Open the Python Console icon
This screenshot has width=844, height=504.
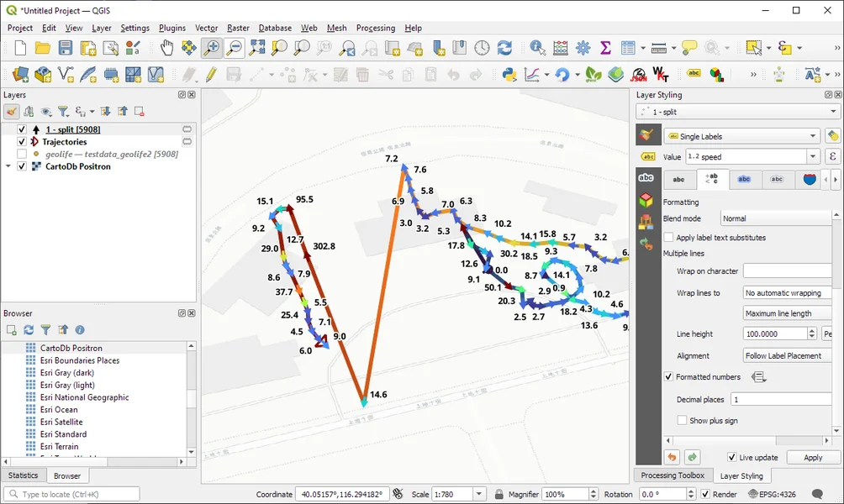point(509,74)
